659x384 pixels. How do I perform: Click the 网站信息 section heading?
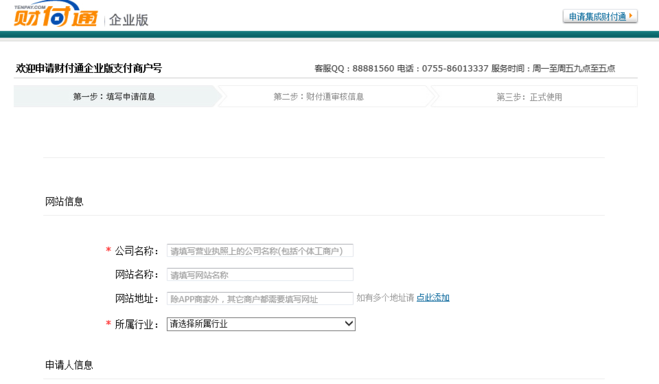tap(64, 202)
